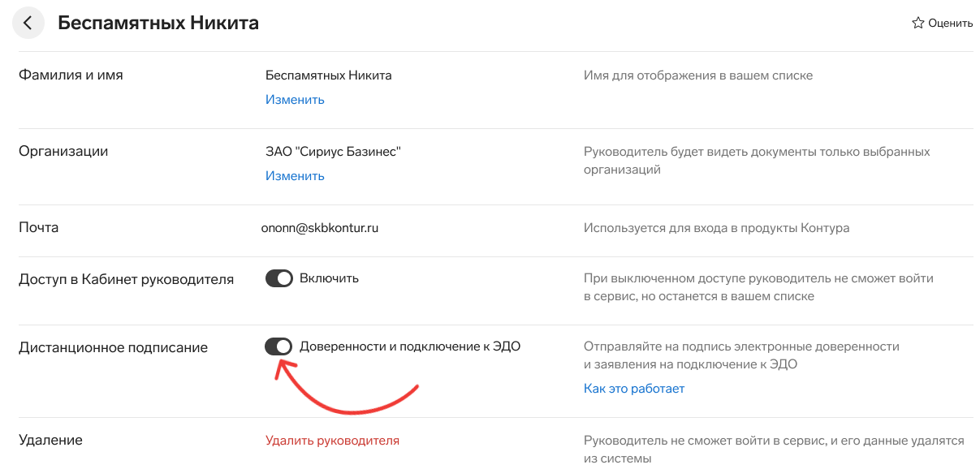Click the red Удалить руководителя link
The image size is (980, 469).
(x=332, y=441)
